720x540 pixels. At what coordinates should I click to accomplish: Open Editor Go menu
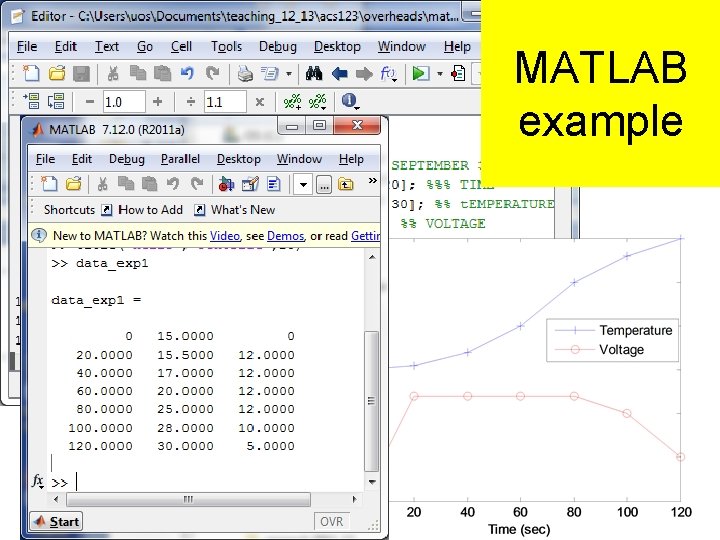pos(145,47)
